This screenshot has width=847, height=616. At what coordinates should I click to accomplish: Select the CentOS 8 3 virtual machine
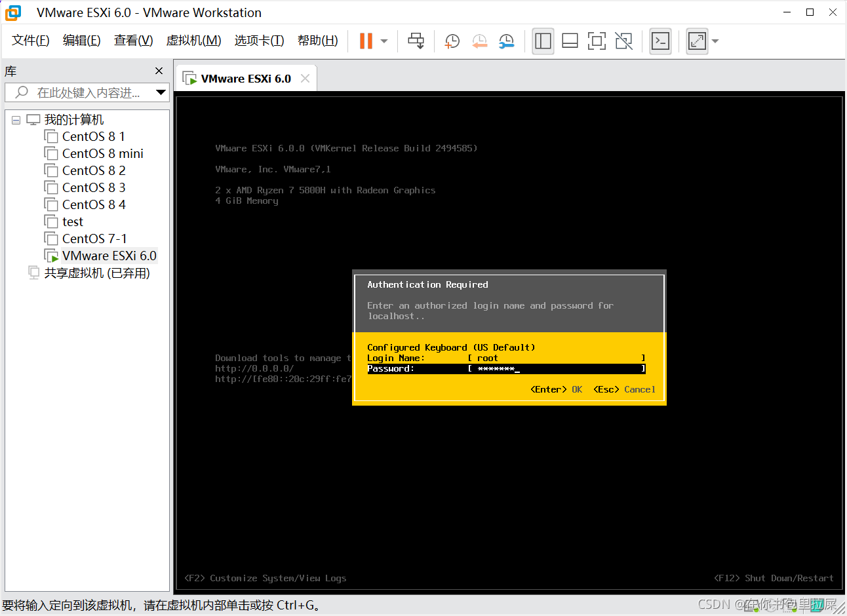(x=94, y=187)
